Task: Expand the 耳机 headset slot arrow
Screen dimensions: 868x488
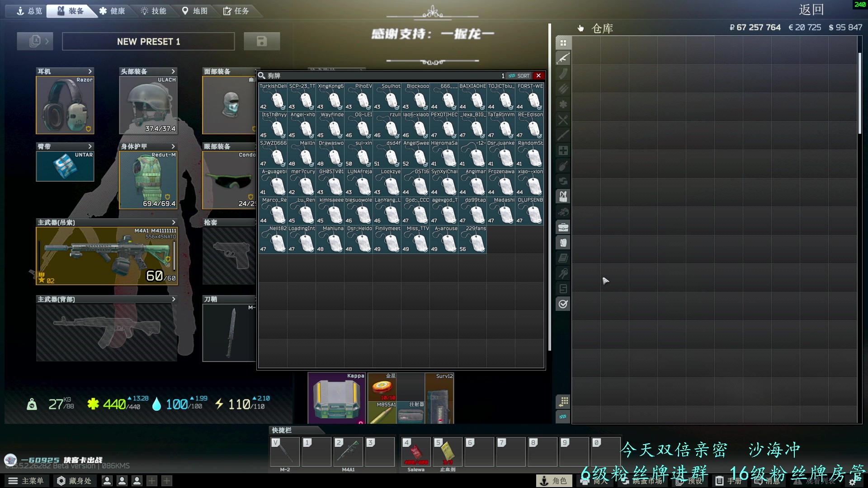Action: 90,71
